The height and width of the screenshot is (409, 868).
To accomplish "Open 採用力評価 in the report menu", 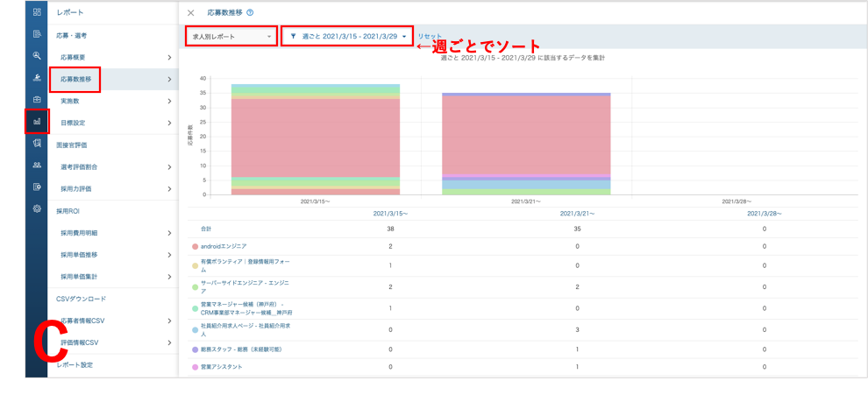I will click(x=113, y=189).
